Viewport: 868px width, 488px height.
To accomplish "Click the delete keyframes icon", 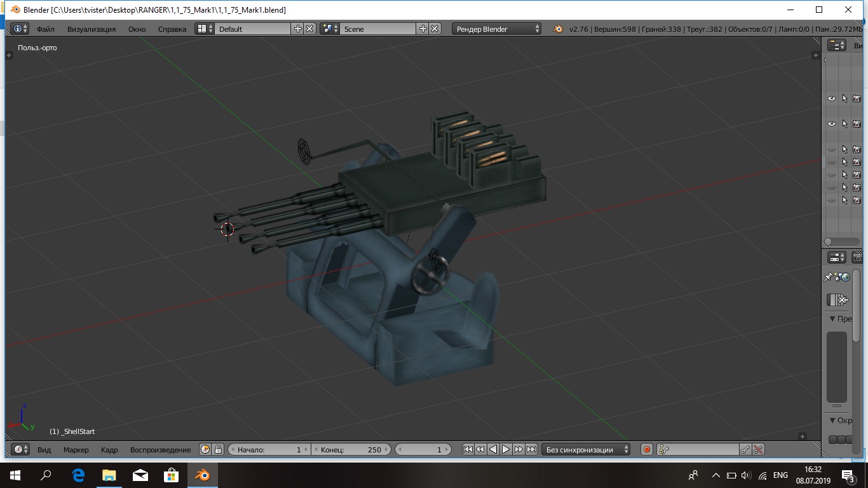I will coord(758,449).
